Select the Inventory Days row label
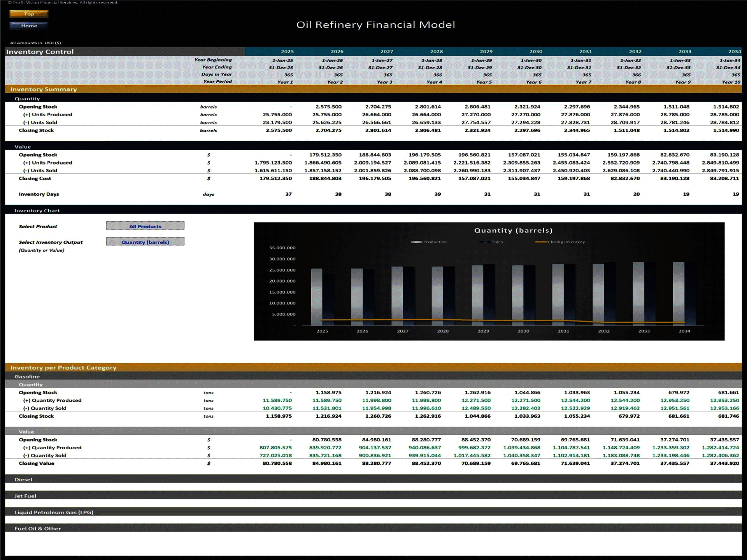 pos(39,194)
